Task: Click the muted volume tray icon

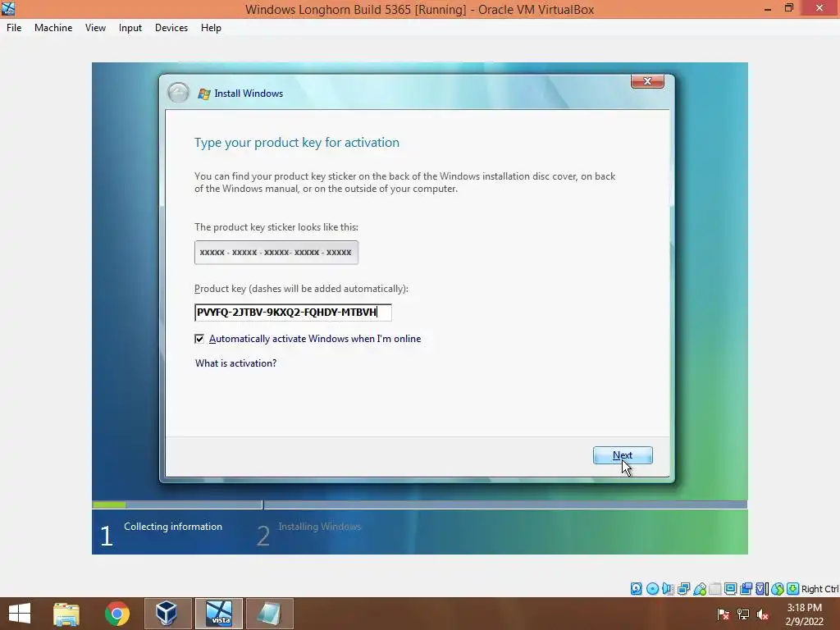Action: (763, 614)
